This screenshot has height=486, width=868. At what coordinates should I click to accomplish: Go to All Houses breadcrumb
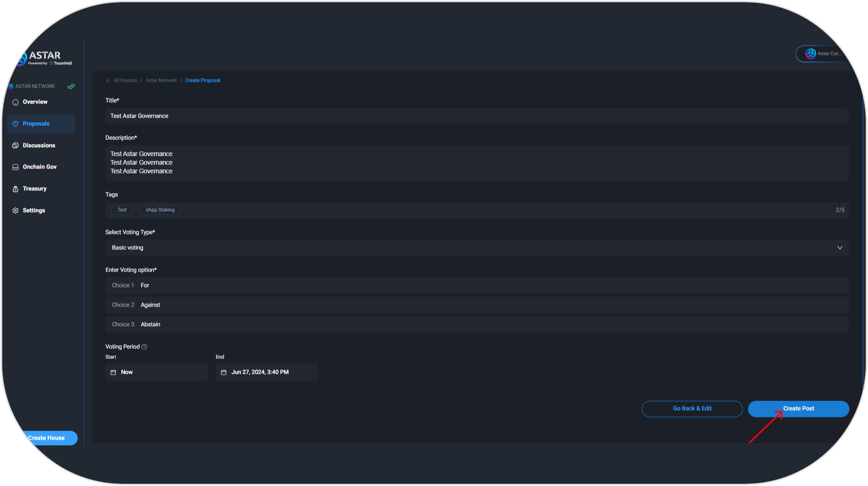125,80
